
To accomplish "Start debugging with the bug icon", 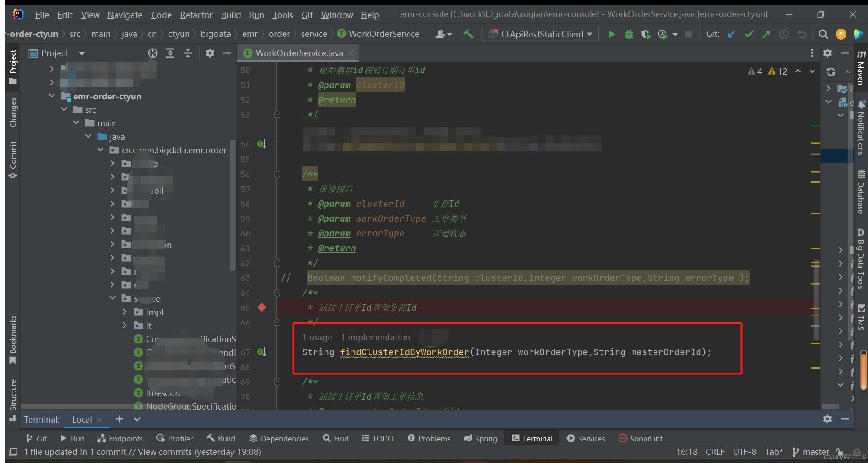I will (628, 34).
